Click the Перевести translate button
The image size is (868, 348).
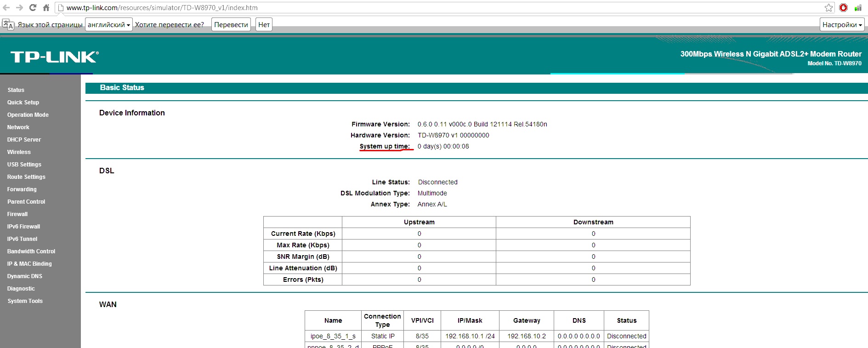231,24
